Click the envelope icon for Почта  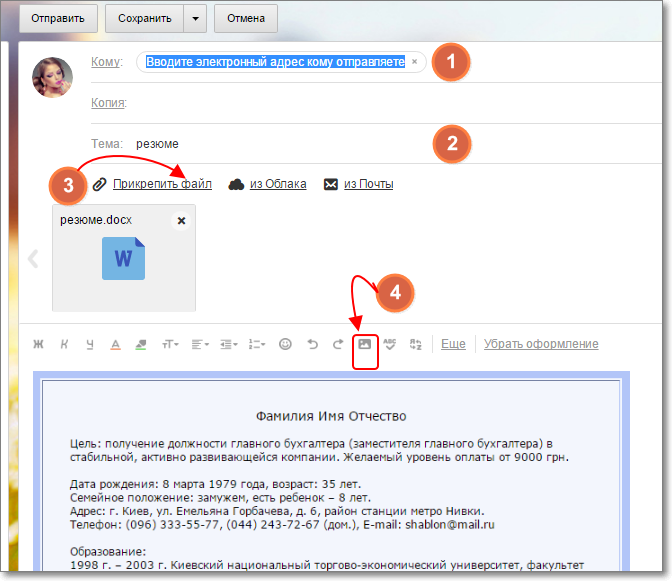pos(330,184)
